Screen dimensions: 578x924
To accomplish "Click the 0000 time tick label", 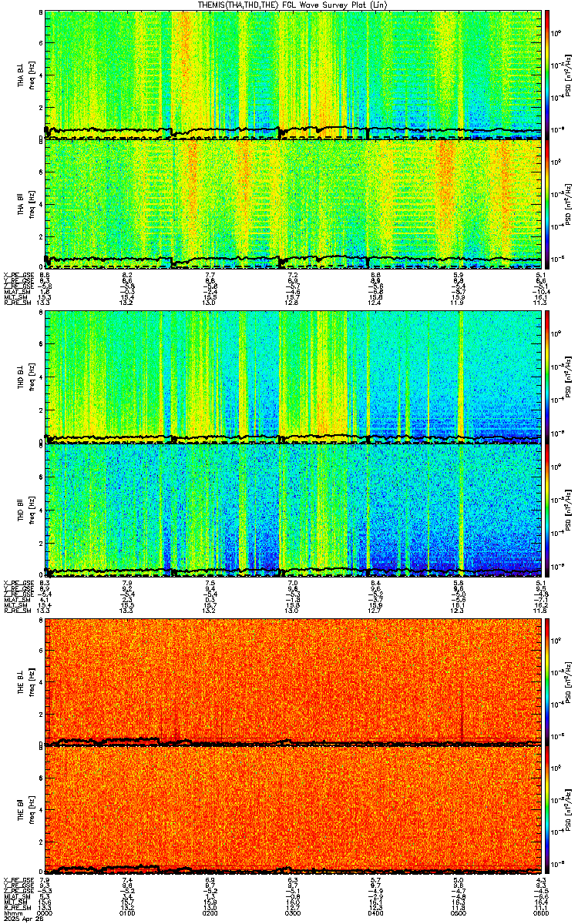I will click(45, 913).
